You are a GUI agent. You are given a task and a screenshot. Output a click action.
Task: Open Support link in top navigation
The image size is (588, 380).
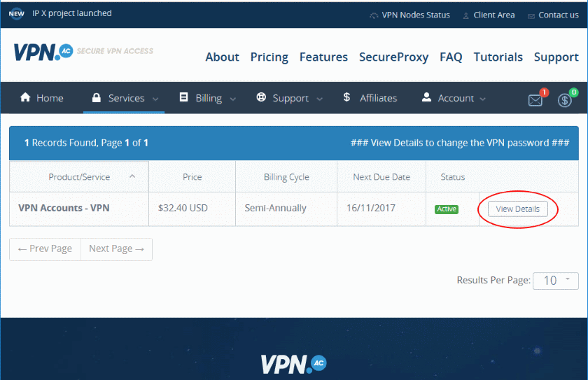(556, 57)
